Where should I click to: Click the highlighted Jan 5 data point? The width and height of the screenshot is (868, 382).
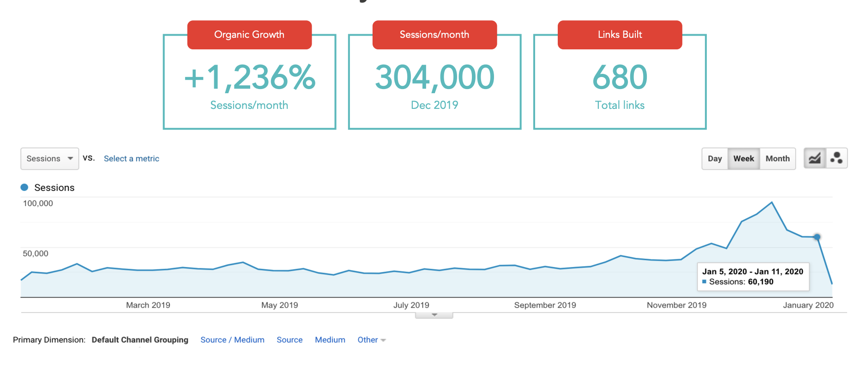click(x=817, y=237)
